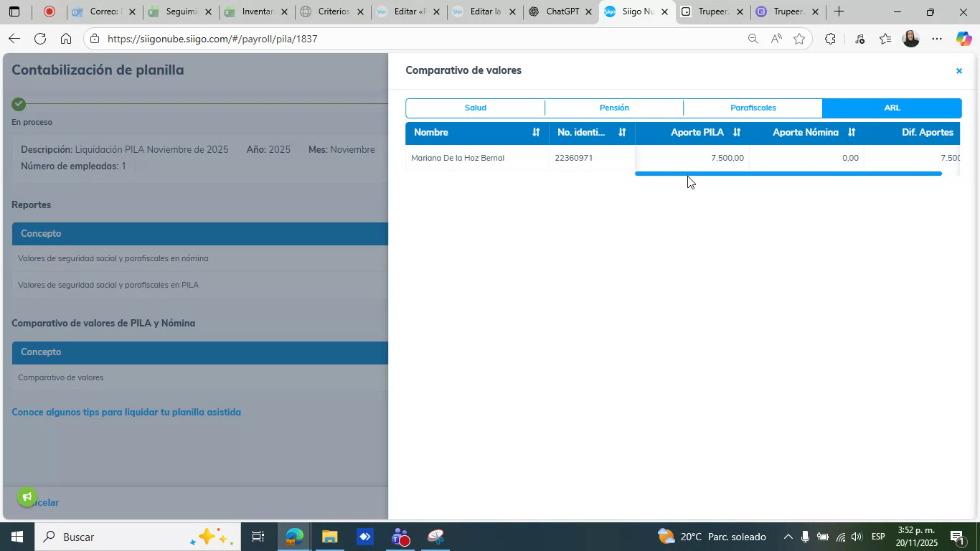980x551 pixels.
Task: Switch to the Pensión tab
Action: click(614, 108)
